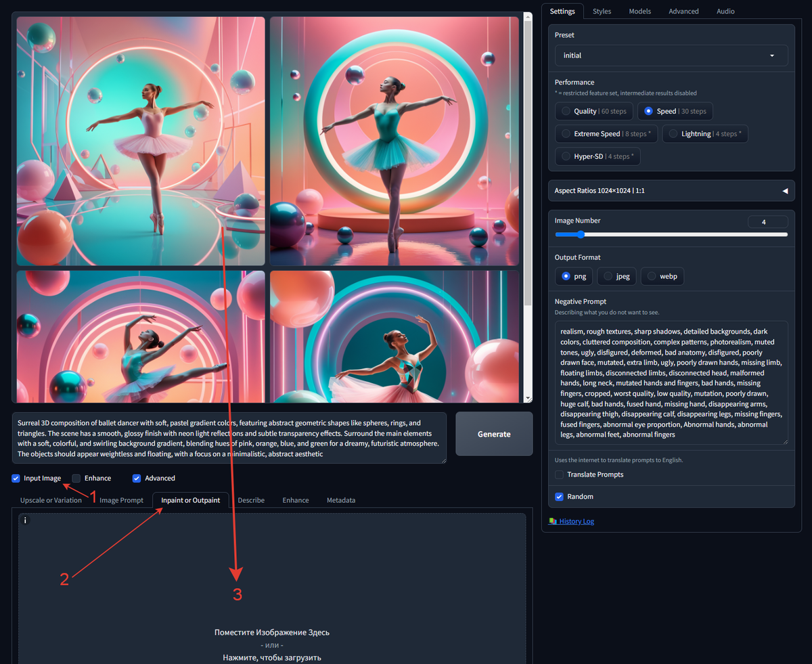Open the Audio tab
Image resolution: width=812 pixels, height=664 pixels.
725,12
